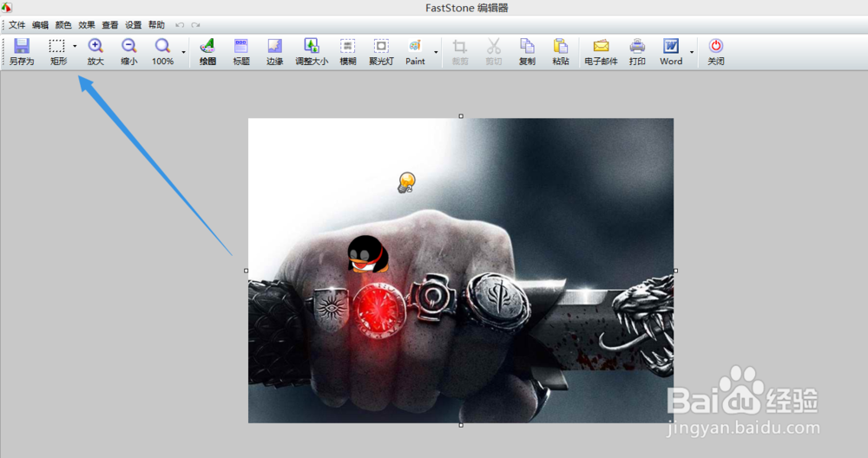Click the Close (关闭) power icon
Screen dimensions: 868x458
pyautogui.click(x=716, y=46)
